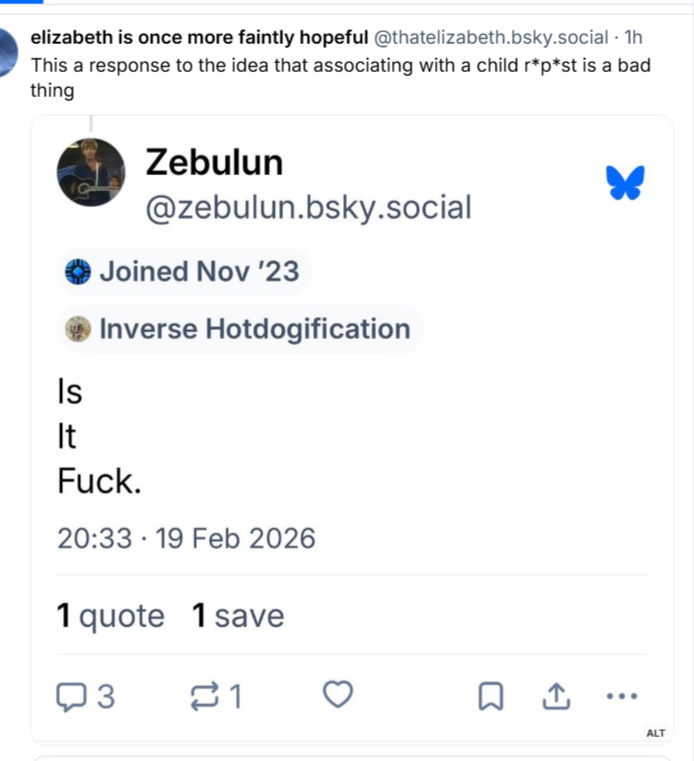This screenshot has width=694, height=761.
Task: Click elizabeth's display name at top
Action: click(x=200, y=38)
